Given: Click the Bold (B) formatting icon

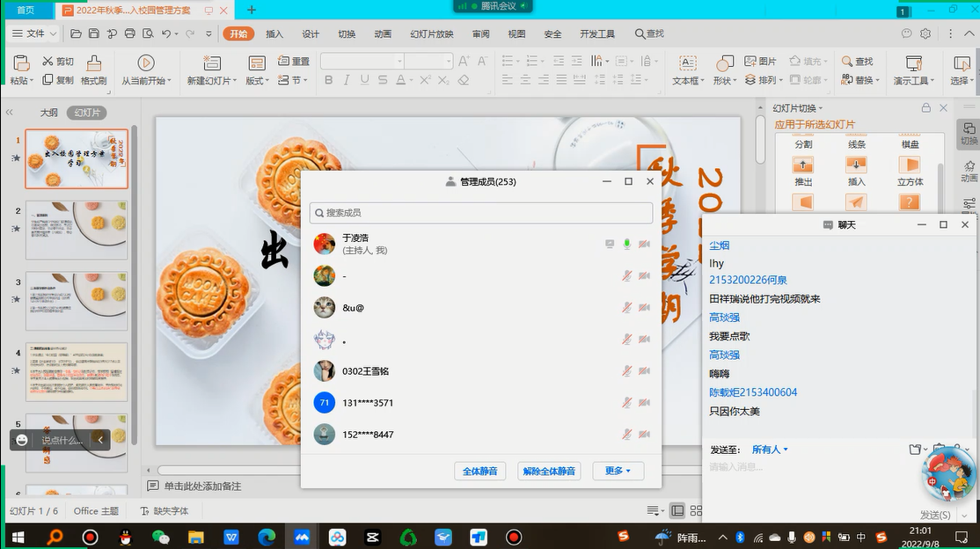Looking at the screenshot, I should (x=328, y=80).
